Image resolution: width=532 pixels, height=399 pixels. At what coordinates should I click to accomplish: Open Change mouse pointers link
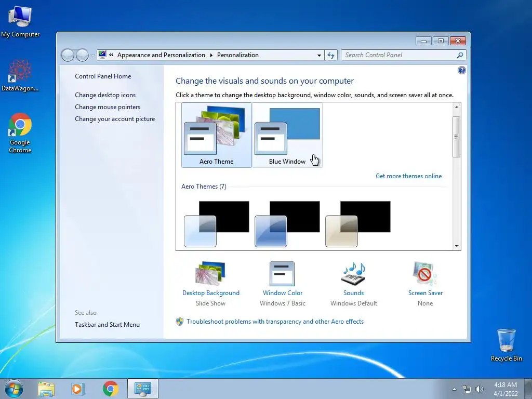108,107
